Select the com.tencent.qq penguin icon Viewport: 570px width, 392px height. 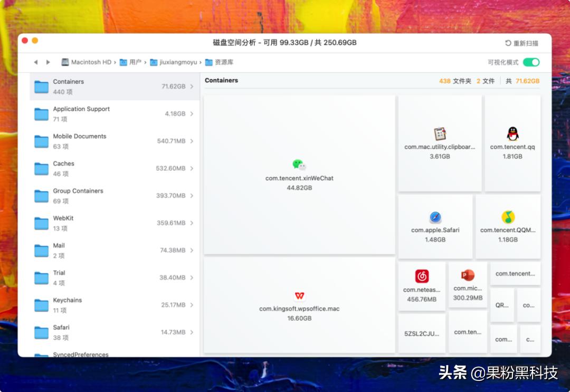click(x=511, y=133)
